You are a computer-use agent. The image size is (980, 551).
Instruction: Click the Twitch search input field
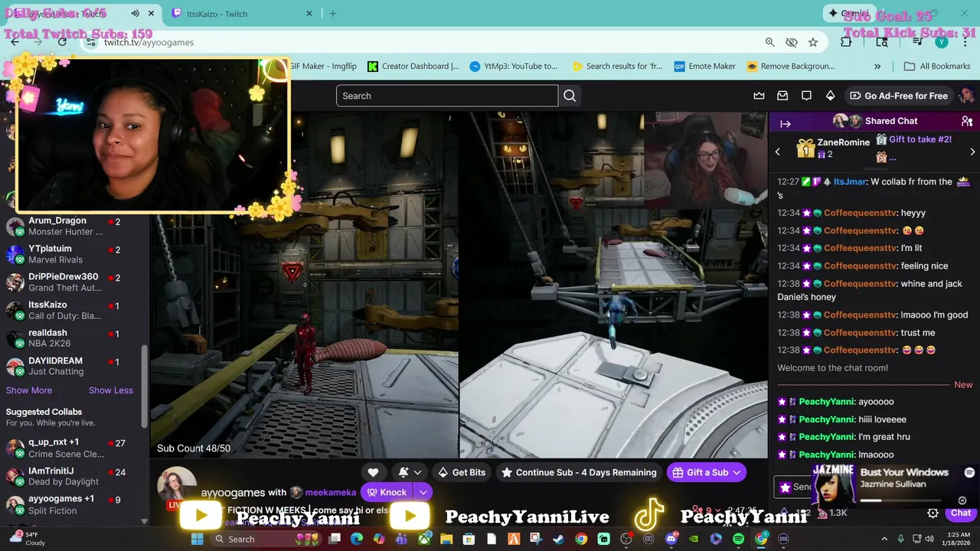[447, 96]
